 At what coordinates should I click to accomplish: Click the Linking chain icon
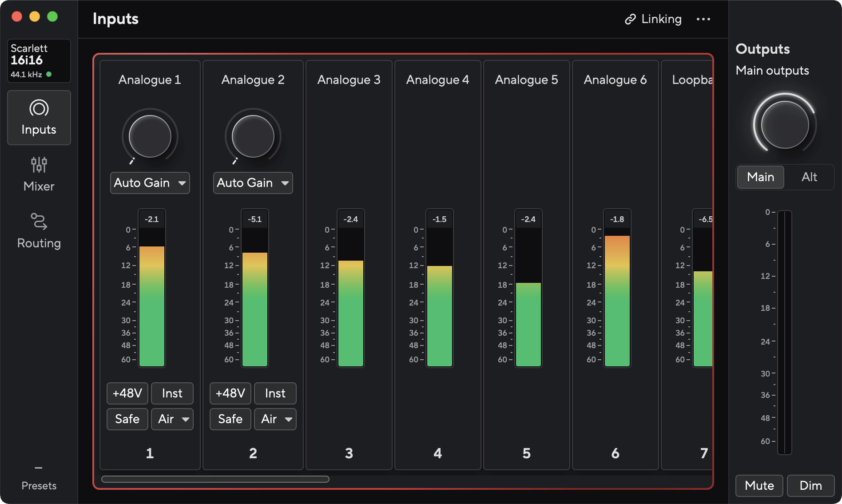coord(630,19)
